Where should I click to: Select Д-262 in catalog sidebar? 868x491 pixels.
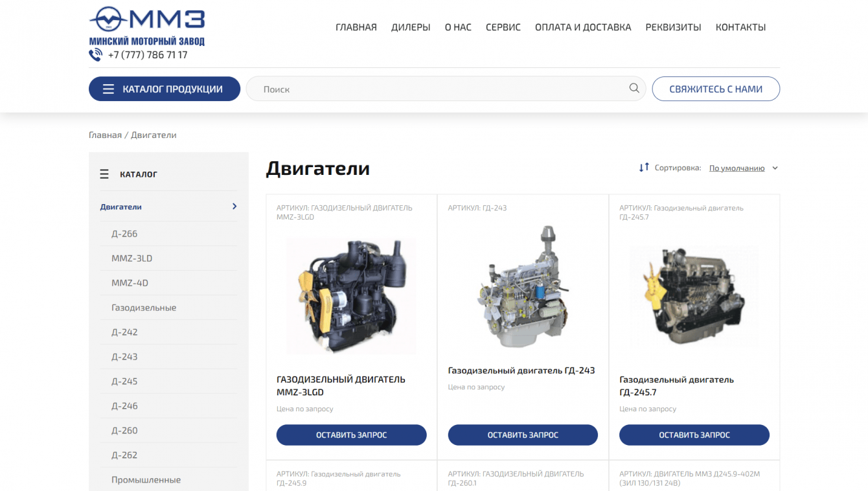124,455
